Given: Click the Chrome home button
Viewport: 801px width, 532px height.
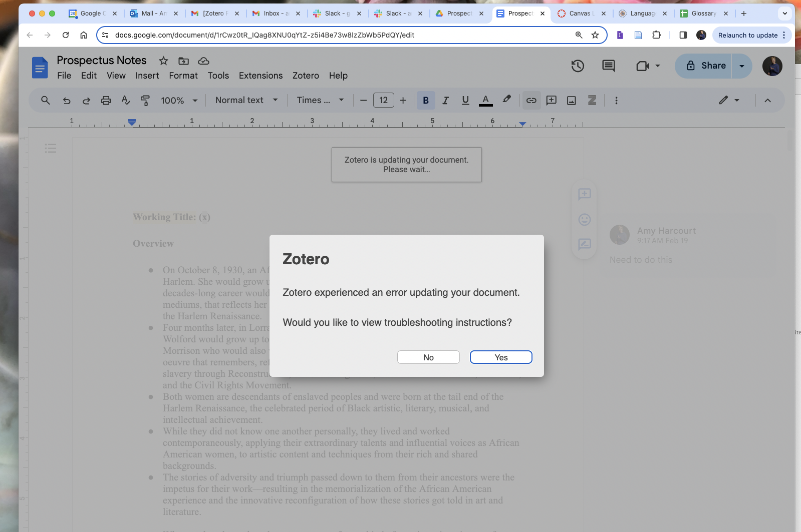Looking at the screenshot, I should pos(84,35).
